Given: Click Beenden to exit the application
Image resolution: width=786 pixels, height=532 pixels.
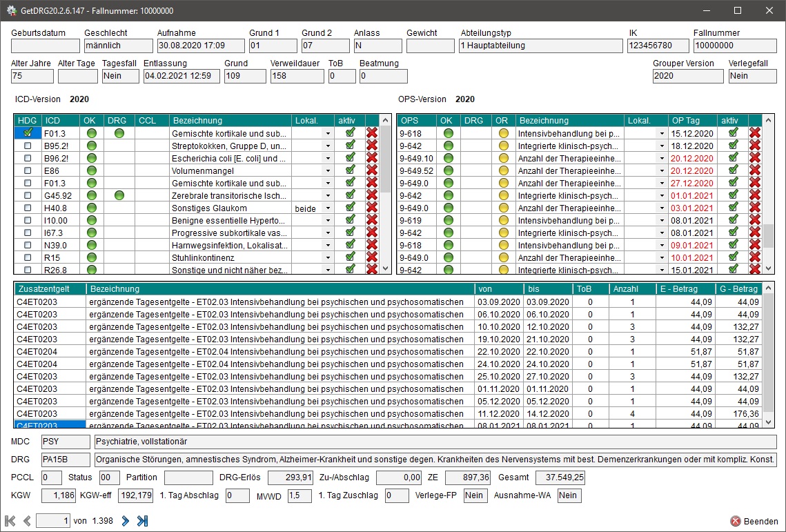Looking at the screenshot, I should coord(754,521).
